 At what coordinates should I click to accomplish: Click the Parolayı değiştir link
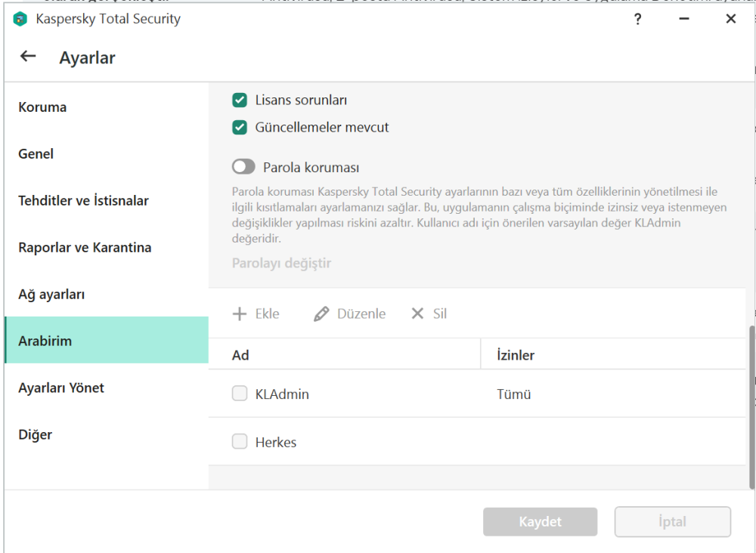280,263
